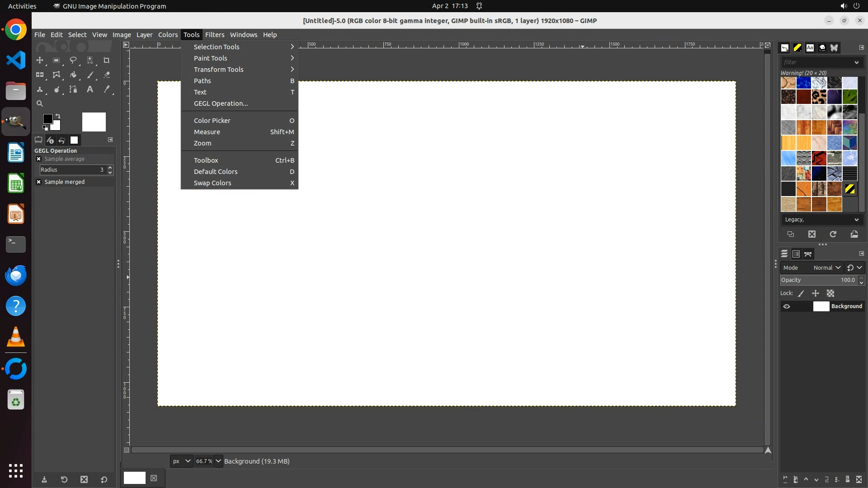Select the Bucket Fill tool
This screenshot has width=868, height=488.
click(73, 75)
